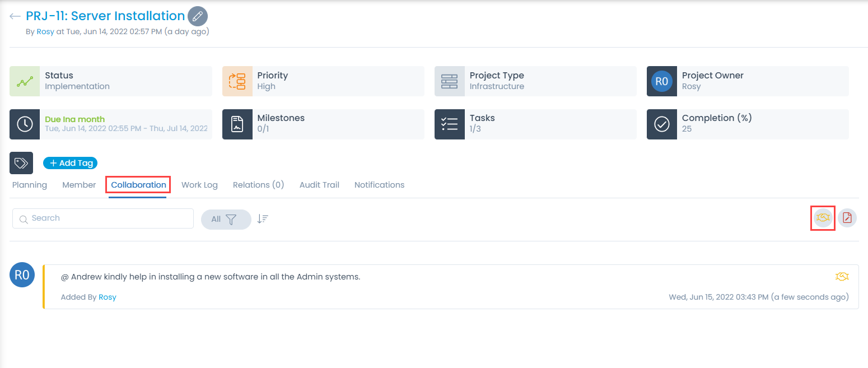Open the Work Log tab
The image size is (868, 368).
[x=199, y=185]
